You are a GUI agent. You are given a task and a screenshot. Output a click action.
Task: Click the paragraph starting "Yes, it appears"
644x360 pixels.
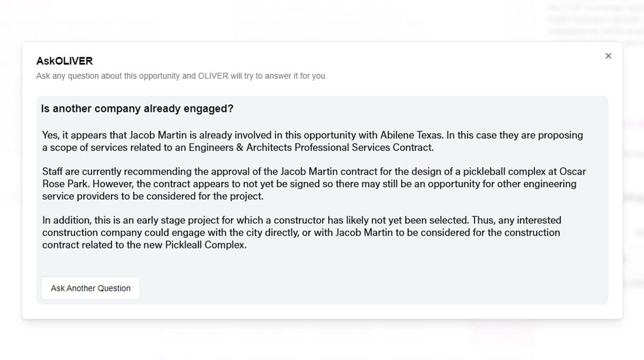pyautogui.click(x=312, y=141)
